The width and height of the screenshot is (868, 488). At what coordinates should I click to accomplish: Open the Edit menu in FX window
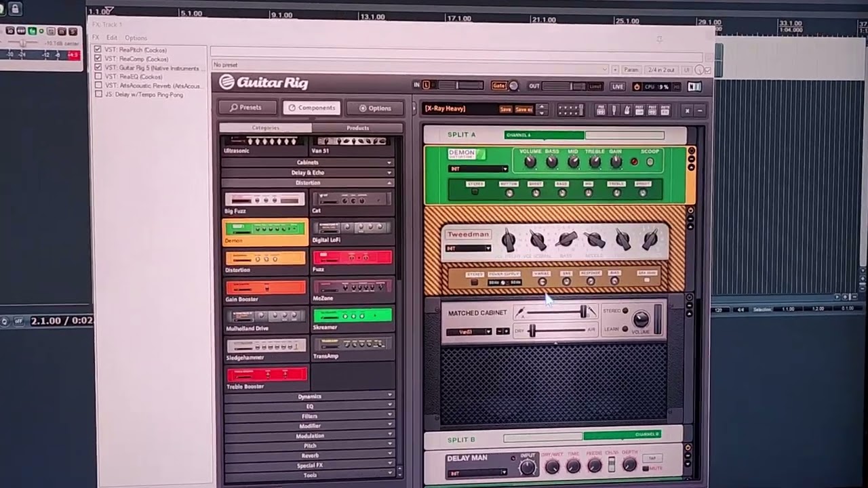coord(111,38)
